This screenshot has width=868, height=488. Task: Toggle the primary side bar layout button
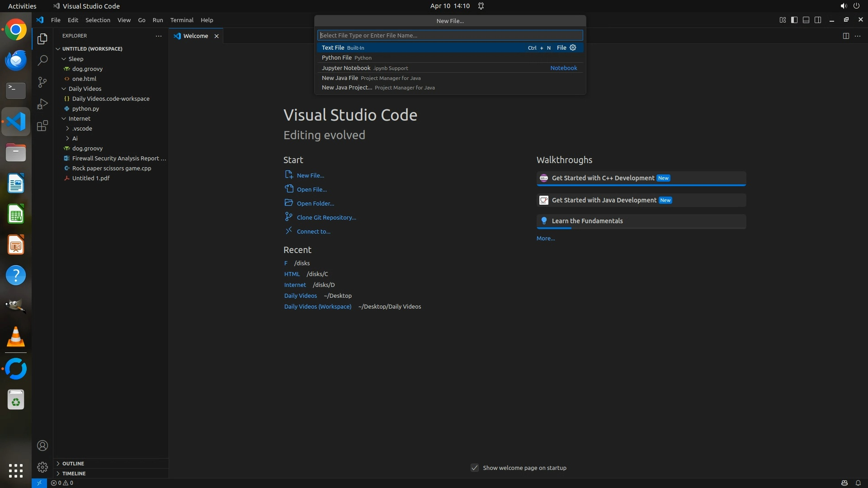pos(794,20)
